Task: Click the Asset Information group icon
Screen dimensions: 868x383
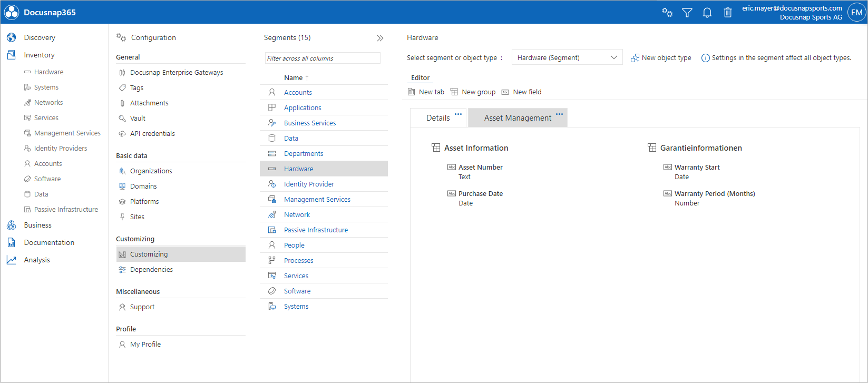Action: pyautogui.click(x=436, y=148)
